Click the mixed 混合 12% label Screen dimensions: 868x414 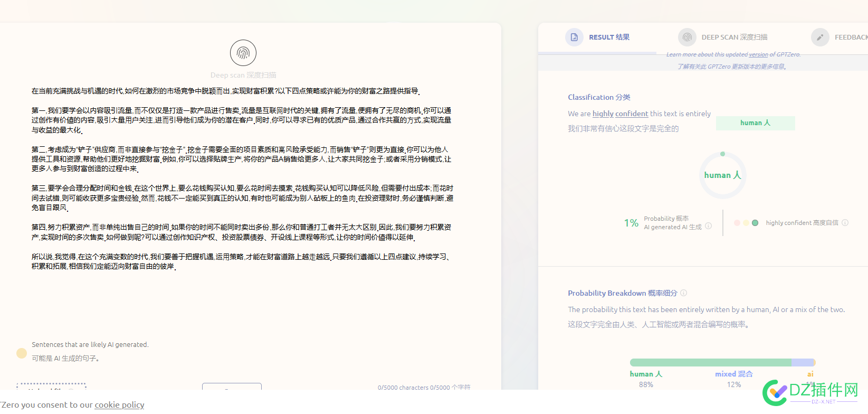(x=734, y=379)
